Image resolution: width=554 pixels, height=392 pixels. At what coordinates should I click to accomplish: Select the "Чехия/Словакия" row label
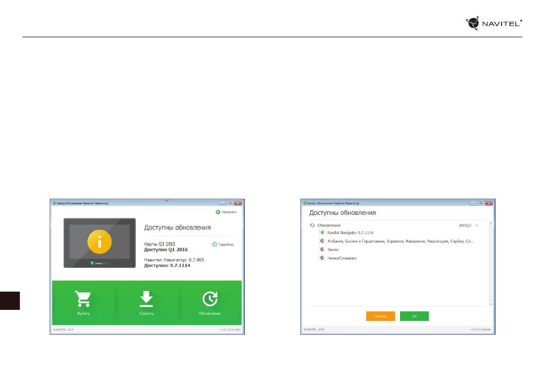(342, 258)
